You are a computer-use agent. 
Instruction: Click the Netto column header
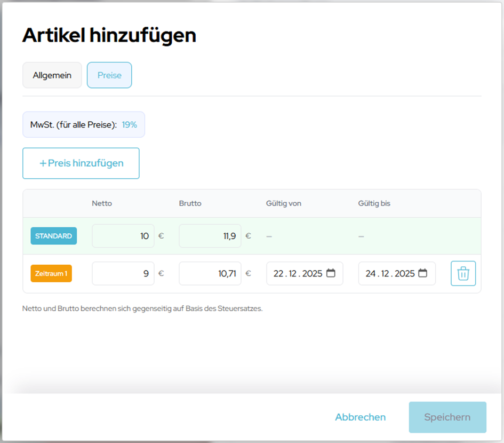coord(102,203)
